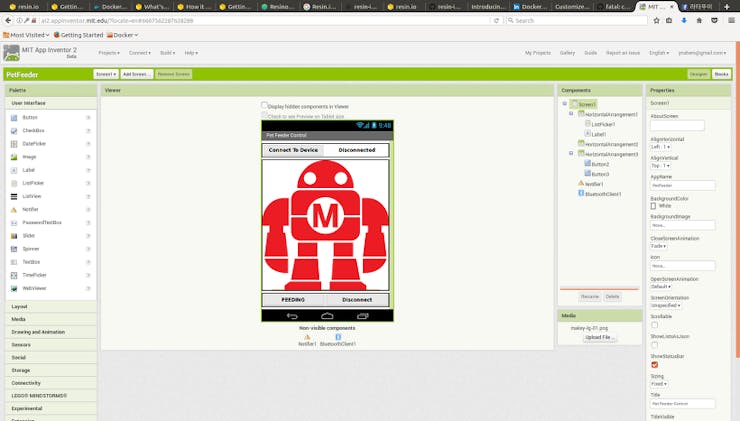Open help for the Button component
740x421 pixels.
tap(88, 118)
